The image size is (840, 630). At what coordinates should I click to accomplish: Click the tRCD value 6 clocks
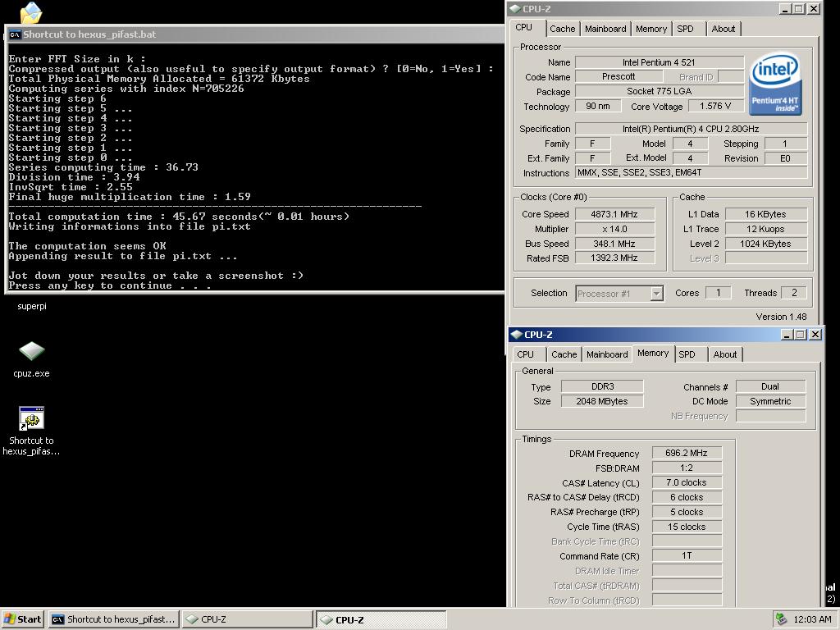point(687,497)
